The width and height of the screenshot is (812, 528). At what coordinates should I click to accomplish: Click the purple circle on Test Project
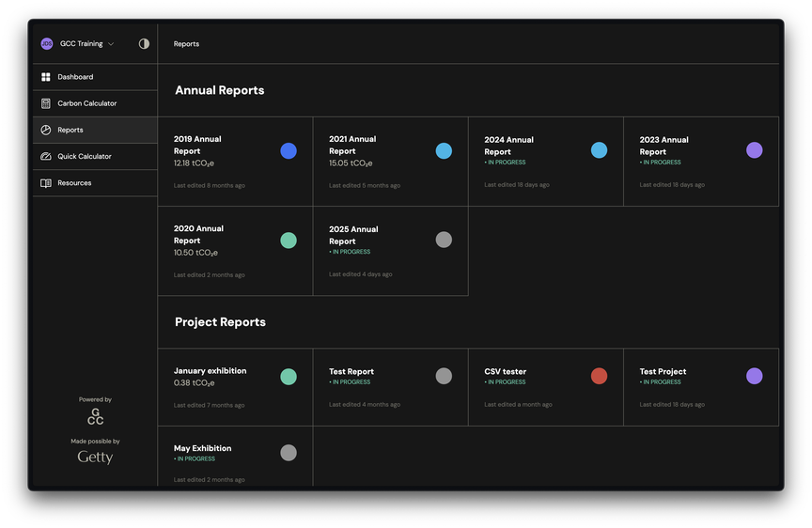coord(755,376)
